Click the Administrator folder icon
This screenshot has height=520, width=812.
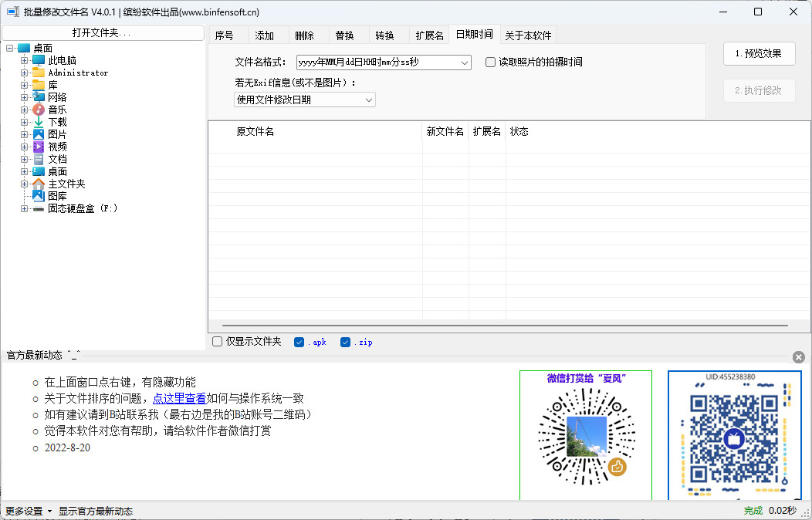click(x=39, y=73)
